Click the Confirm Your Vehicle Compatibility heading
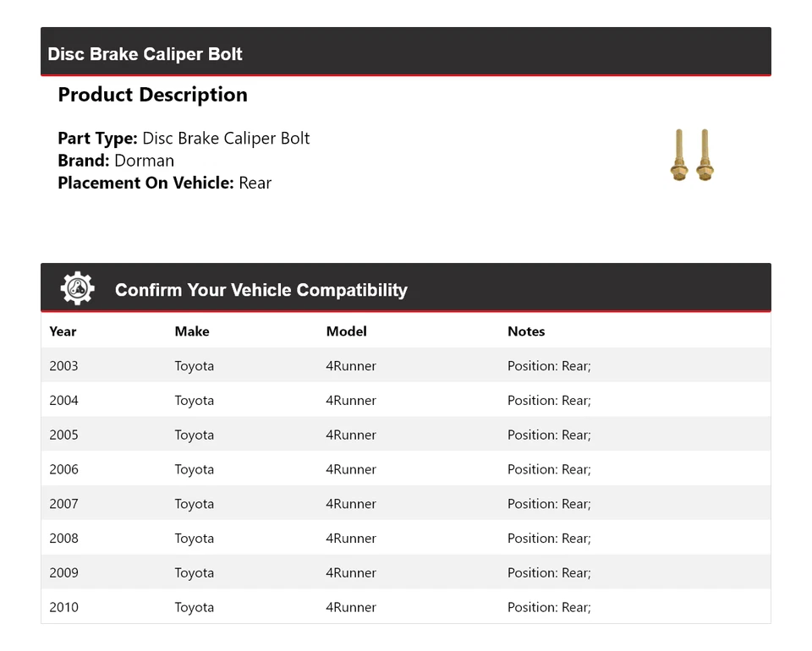 [261, 290]
